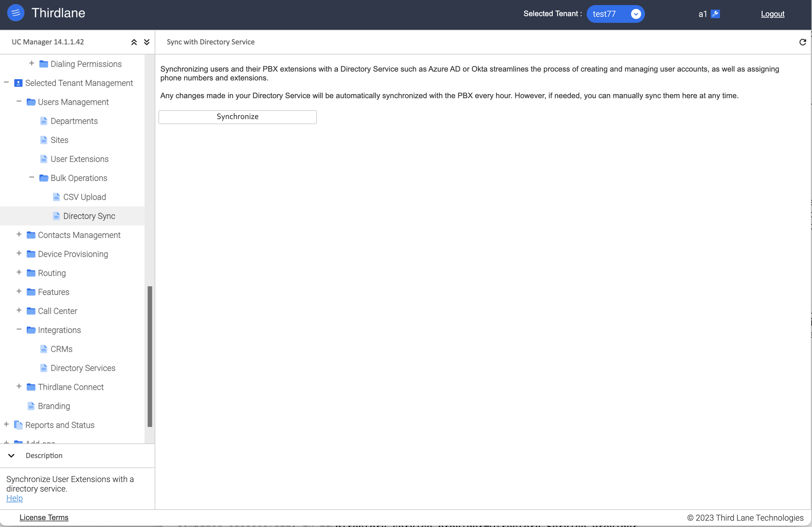812x527 pixels.
Task: Expand the Reports and Status section
Action: click(7, 425)
